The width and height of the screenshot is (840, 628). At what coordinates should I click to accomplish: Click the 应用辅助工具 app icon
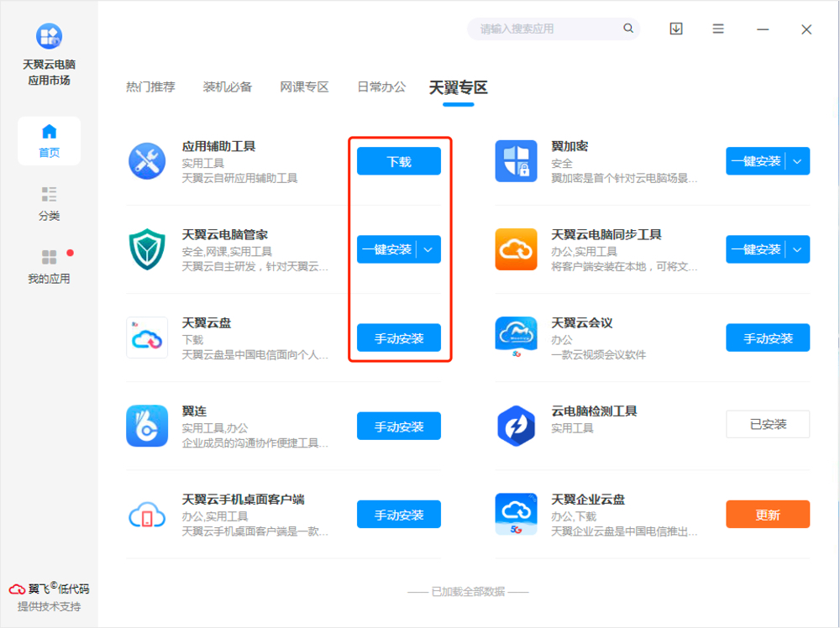[147, 161]
